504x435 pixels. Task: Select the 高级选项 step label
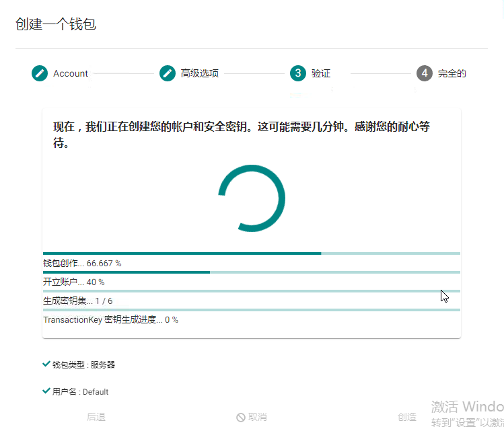coord(199,73)
